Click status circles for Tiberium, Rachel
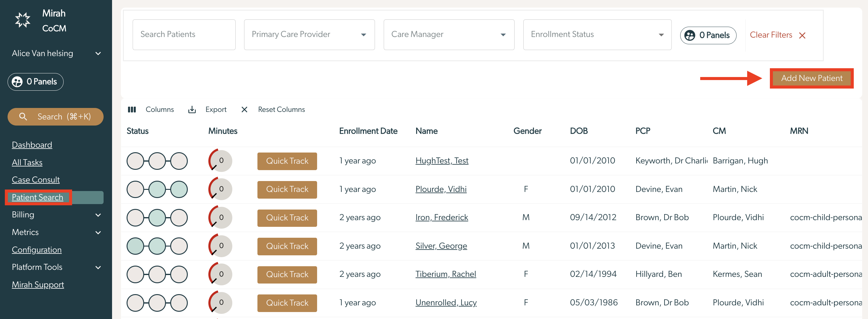The height and width of the screenshot is (319, 868). pyautogui.click(x=157, y=274)
